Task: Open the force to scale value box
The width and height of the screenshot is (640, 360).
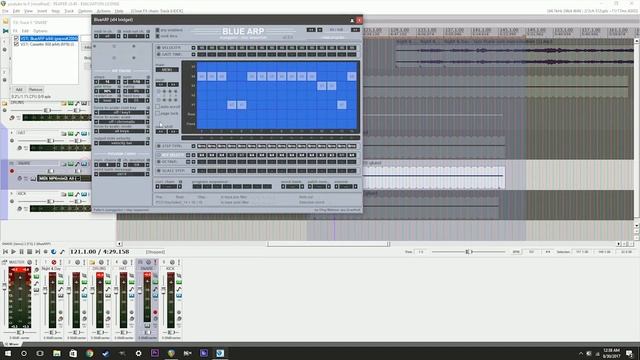Action: click(122, 122)
